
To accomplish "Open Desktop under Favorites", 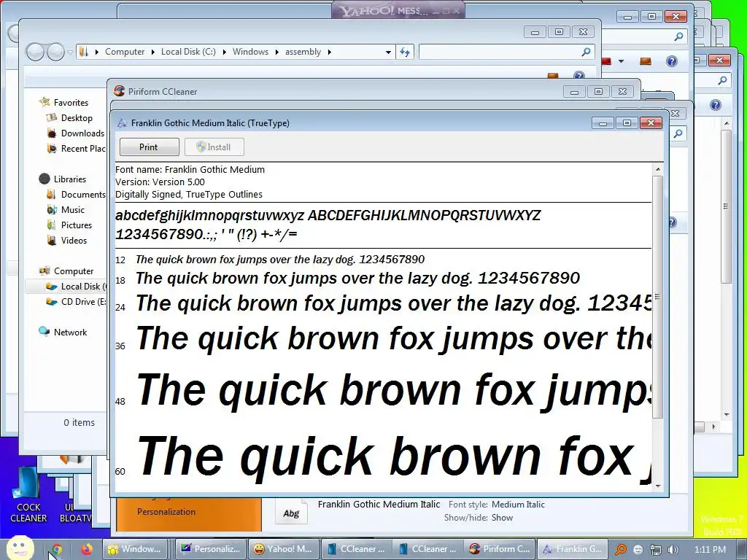I will coord(76,117).
